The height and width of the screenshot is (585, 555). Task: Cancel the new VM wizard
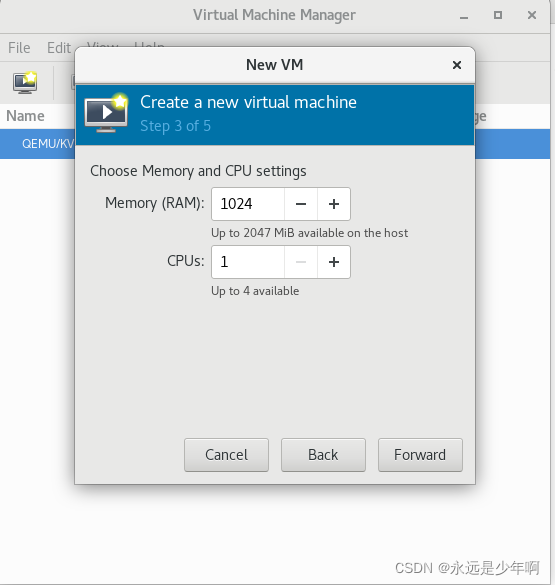point(226,455)
